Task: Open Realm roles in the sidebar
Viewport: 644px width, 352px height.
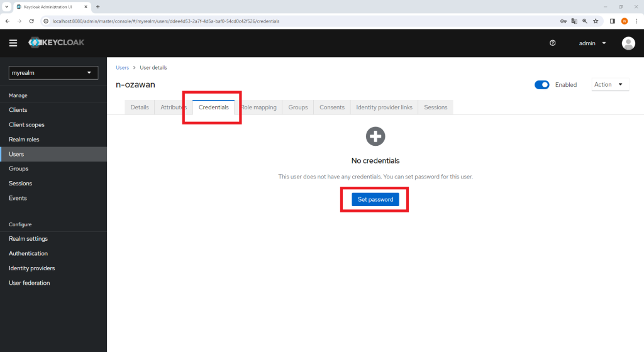Action: point(53,140)
